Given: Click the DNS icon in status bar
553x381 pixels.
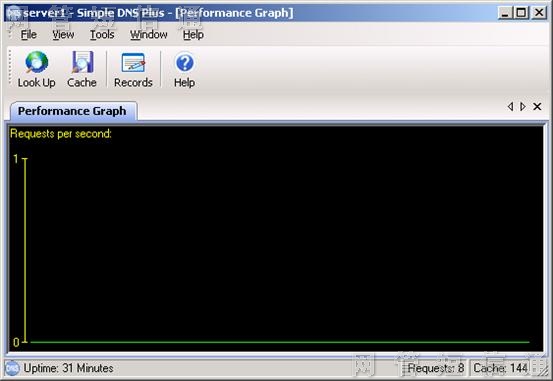Looking at the screenshot, I should [x=12, y=368].
